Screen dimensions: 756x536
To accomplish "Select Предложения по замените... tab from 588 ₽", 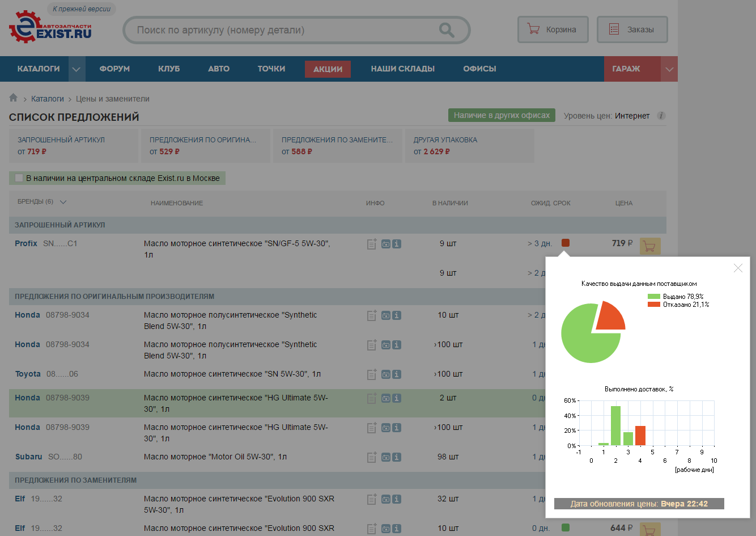I will (x=338, y=146).
